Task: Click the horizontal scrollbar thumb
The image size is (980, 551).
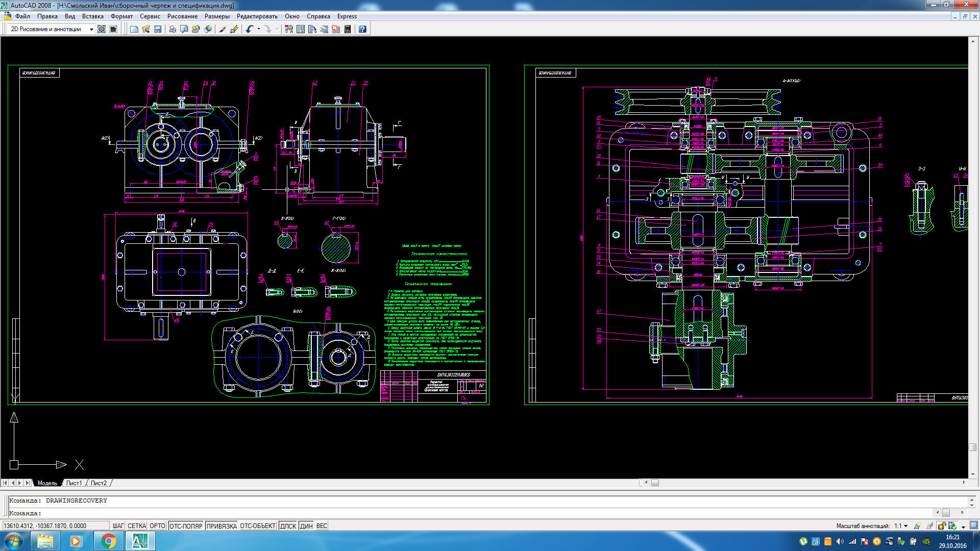Action: 655,483
